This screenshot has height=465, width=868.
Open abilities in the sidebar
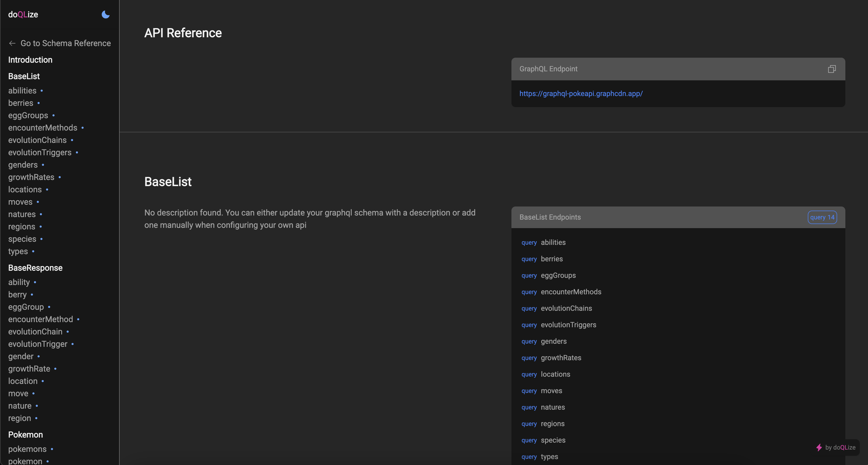(x=22, y=91)
